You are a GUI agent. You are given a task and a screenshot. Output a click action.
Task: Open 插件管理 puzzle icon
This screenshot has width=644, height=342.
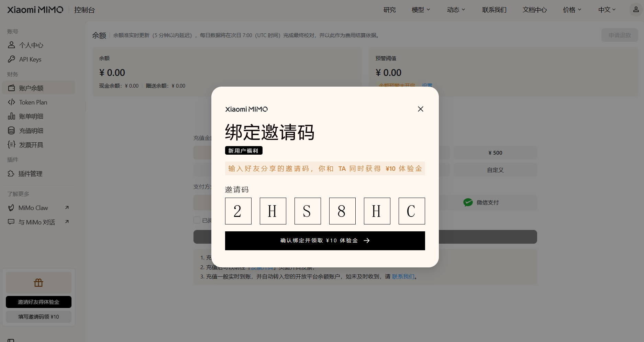(11, 174)
